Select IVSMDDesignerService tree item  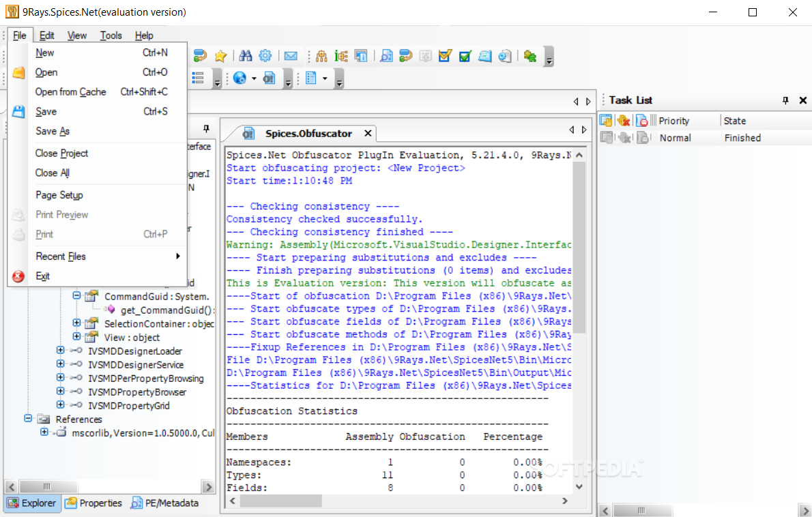tap(136, 365)
